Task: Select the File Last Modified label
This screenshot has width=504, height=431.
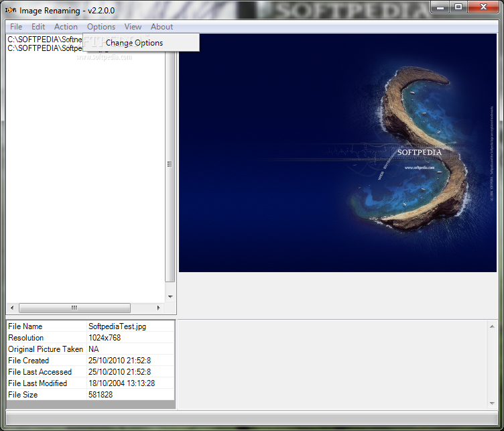Action: click(47, 383)
